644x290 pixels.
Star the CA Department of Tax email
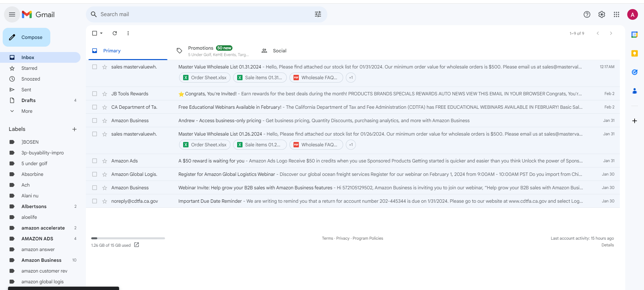(105, 107)
